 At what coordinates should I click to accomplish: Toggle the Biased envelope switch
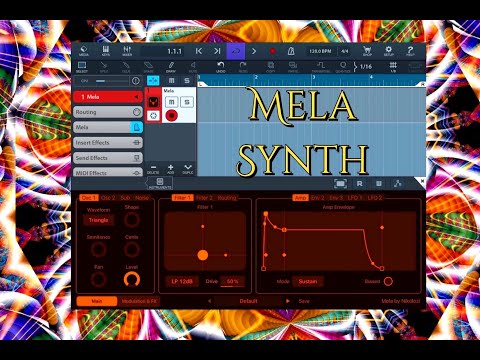click(x=388, y=281)
